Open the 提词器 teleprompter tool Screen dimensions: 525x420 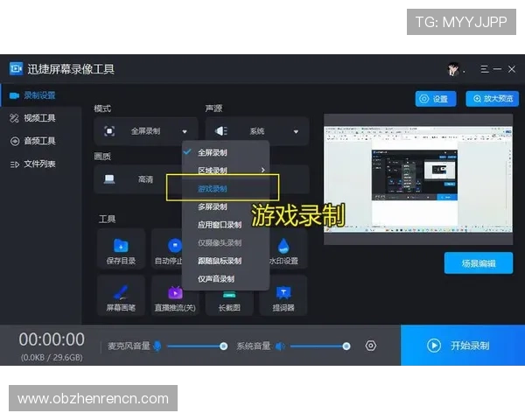283,296
